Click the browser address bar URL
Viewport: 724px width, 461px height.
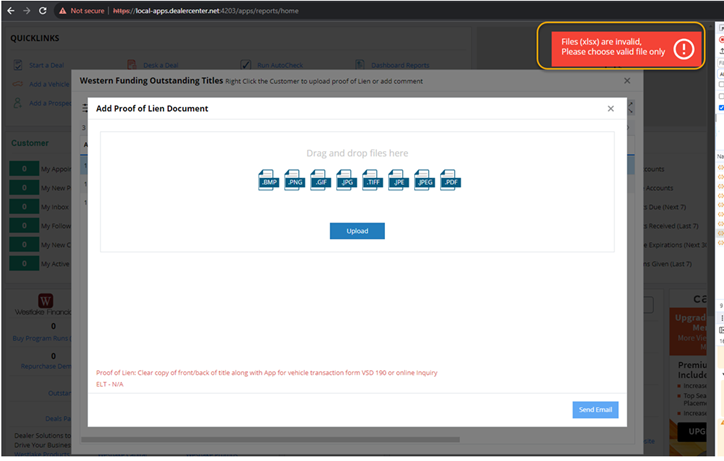pos(206,11)
